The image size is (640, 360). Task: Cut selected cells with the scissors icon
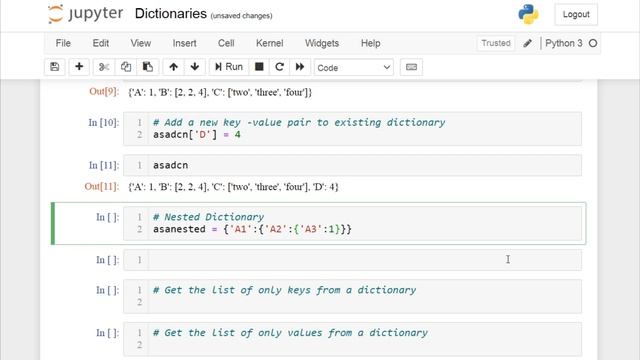[104, 67]
